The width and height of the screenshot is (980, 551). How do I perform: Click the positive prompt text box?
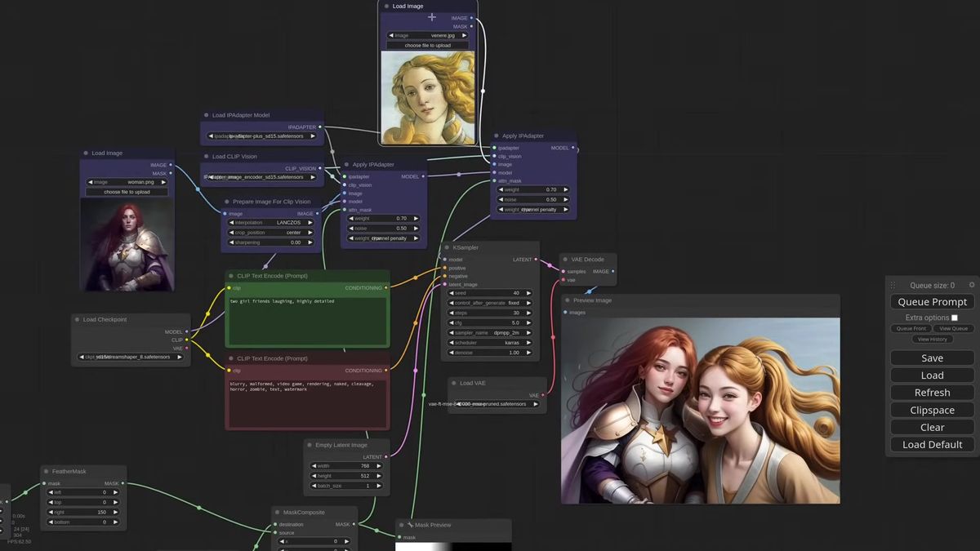(x=307, y=321)
